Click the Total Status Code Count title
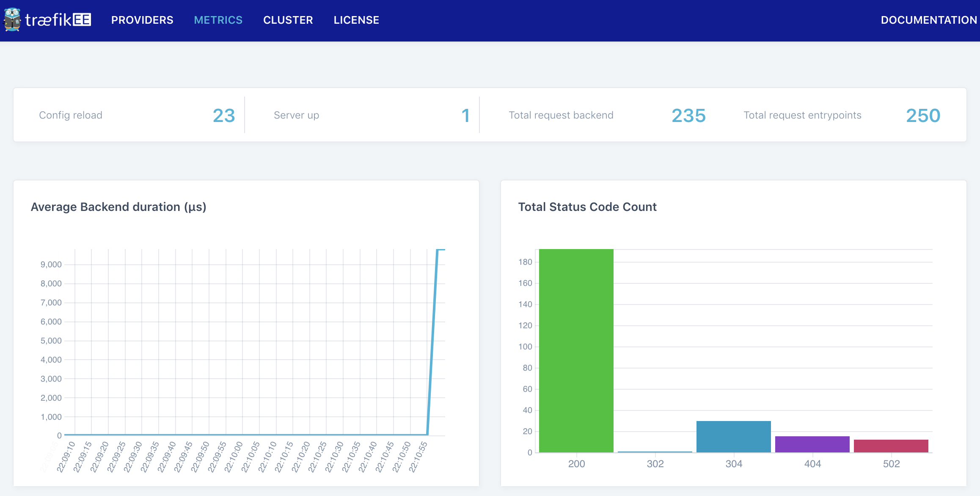Screen dimensions: 980x496 point(587,207)
